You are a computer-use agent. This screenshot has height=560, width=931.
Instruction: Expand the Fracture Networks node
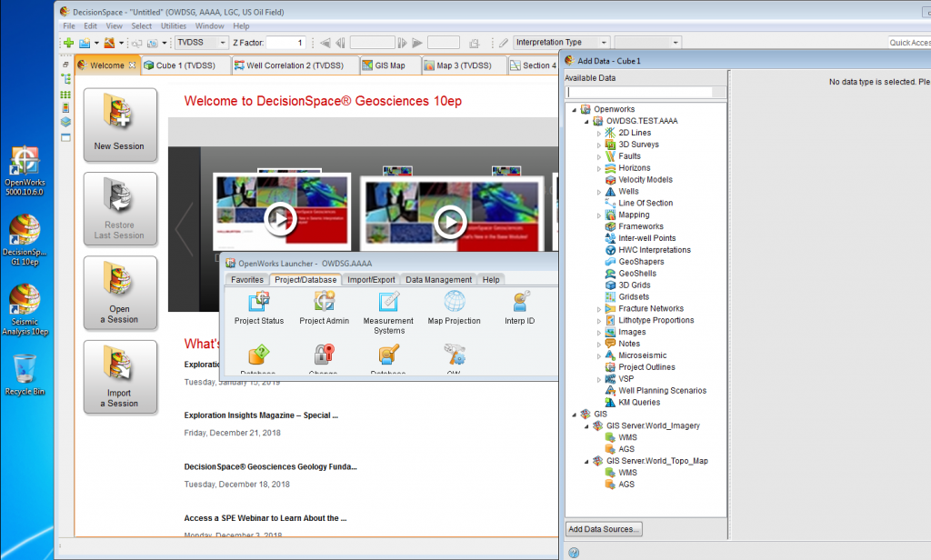pos(598,309)
